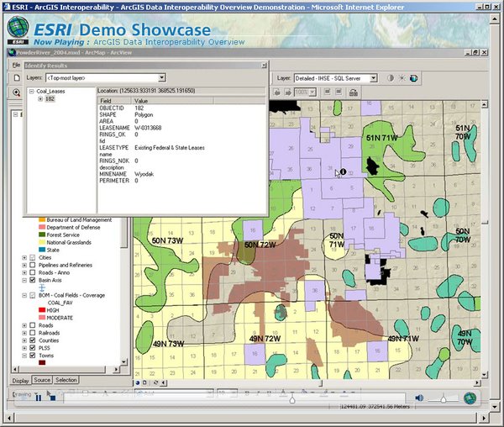
Task: Uncheck the Basin Axis layer
Action: point(33,280)
